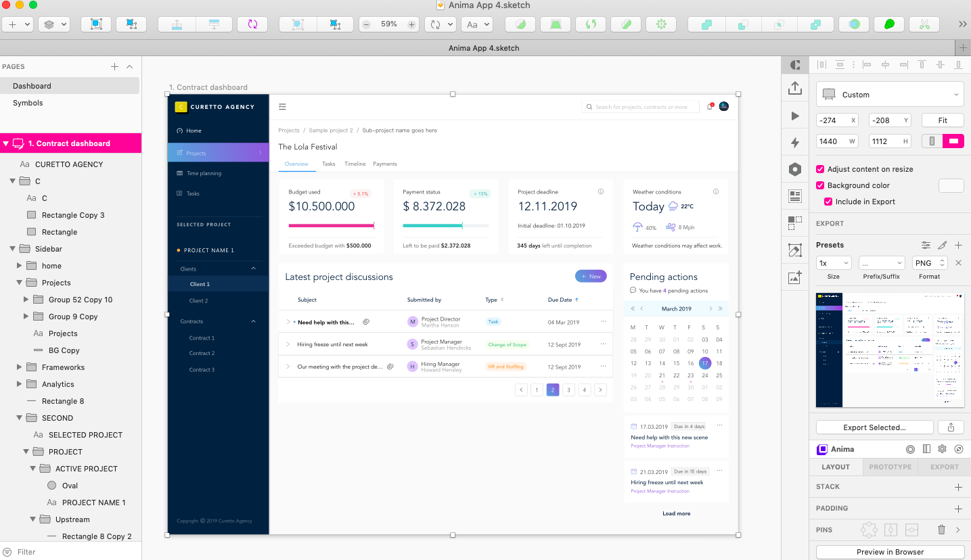
Task: Expand the Group 52 Copy 10 layer
Action: tap(26, 300)
